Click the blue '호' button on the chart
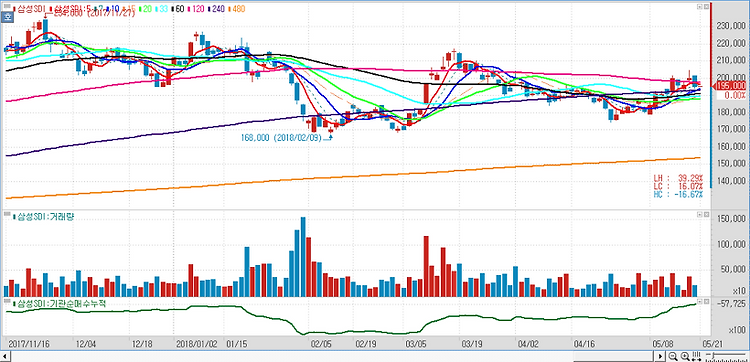This screenshot has height=362, width=750. (x=7, y=17)
